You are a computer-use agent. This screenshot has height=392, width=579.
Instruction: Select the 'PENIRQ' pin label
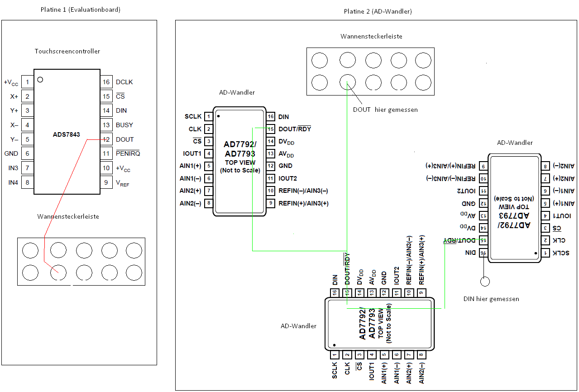pyautogui.click(x=128, y=153)
